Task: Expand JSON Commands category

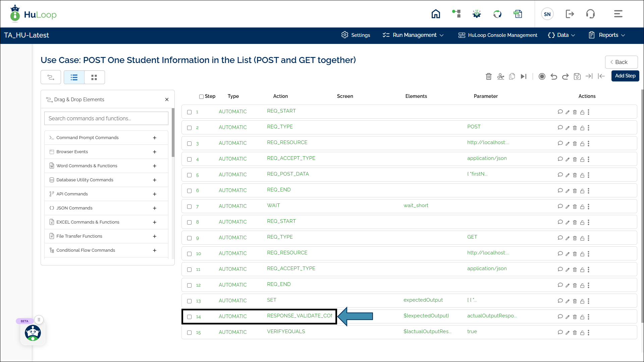Action: 155,208
